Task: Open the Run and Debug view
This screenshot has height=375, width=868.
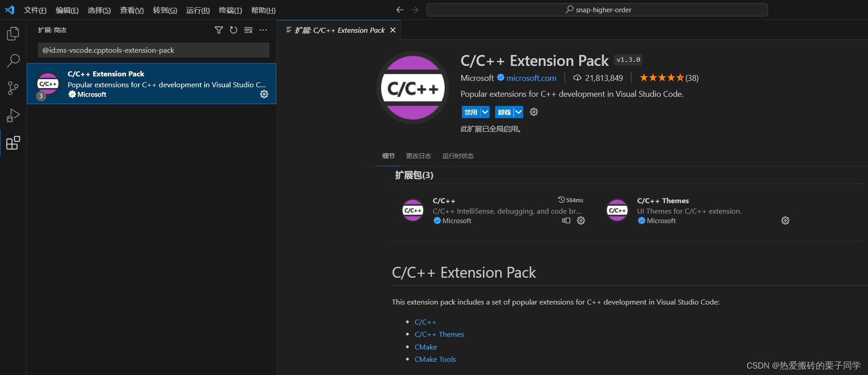Action: pyautogui.click(x=13, y=115)
